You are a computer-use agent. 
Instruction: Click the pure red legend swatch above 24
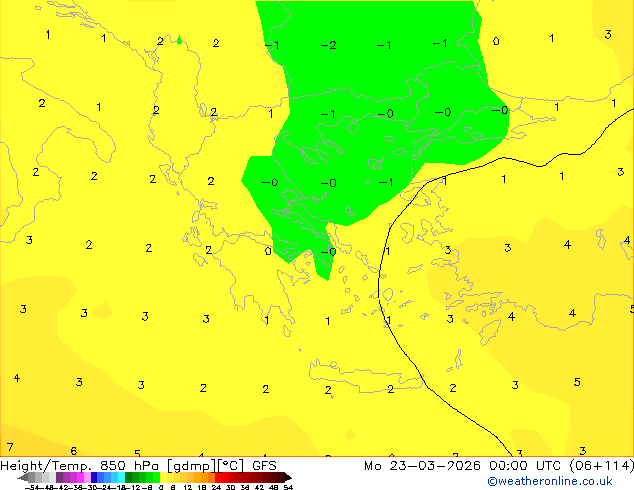coord(218,477)
